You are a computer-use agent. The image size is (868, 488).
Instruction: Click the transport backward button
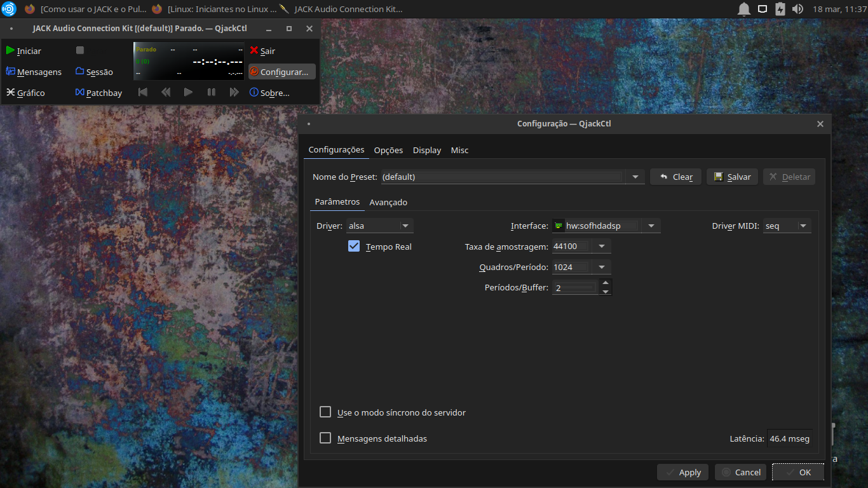[x=166, y=92]
